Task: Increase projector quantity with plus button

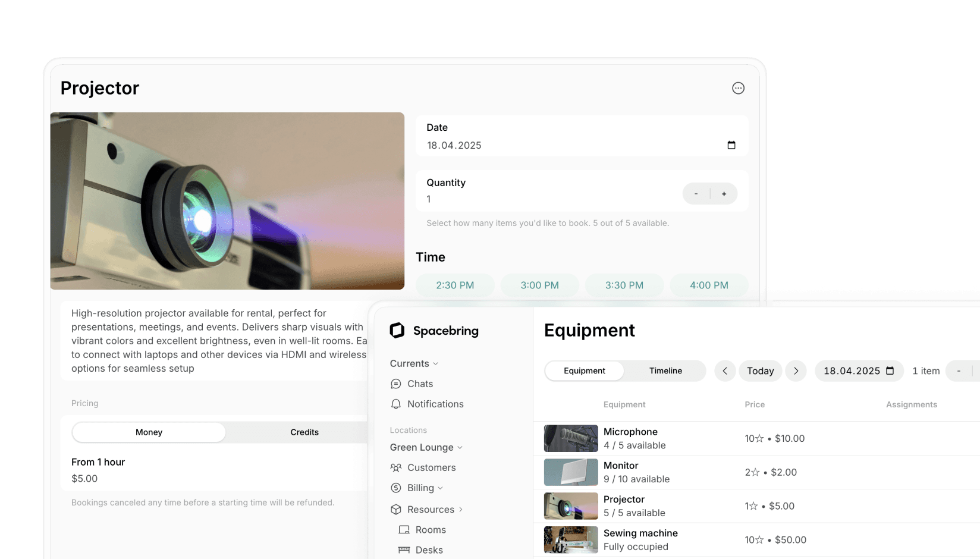Action: [x=724, y=193]
